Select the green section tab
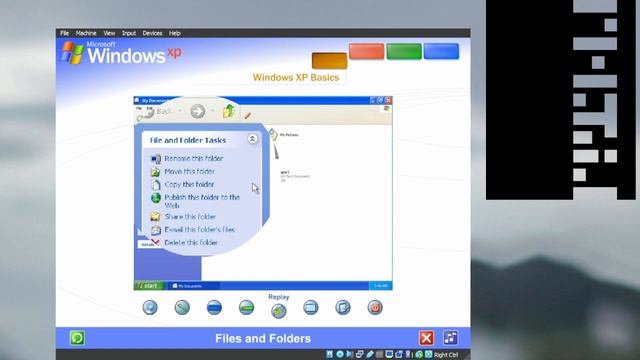640x360 pixels. click(404, 51)
